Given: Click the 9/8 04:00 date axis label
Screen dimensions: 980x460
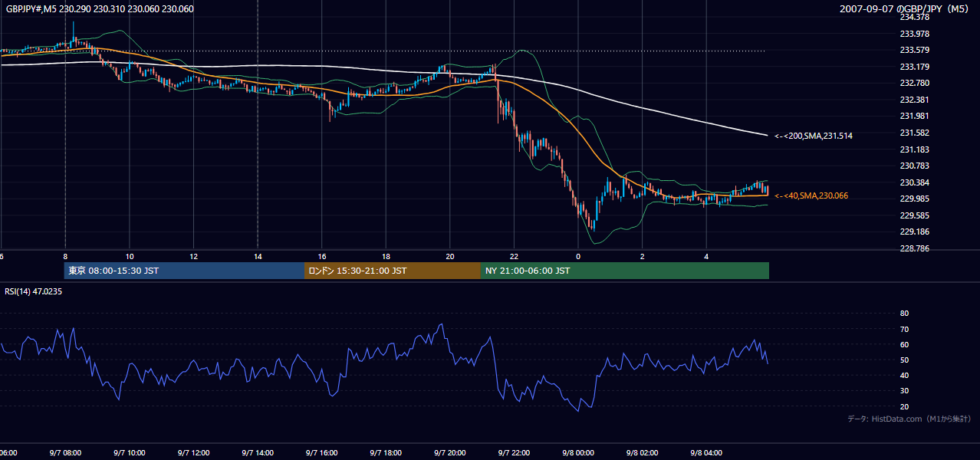Looking at the screenshot, I should click(x=706, y=453).
